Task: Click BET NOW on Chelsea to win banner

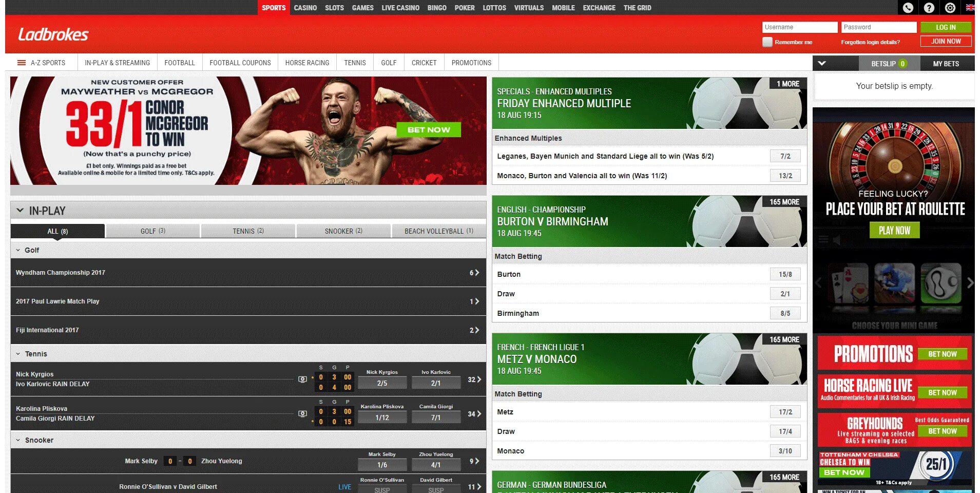Action: pyautogui.click(x=844, y=472)
